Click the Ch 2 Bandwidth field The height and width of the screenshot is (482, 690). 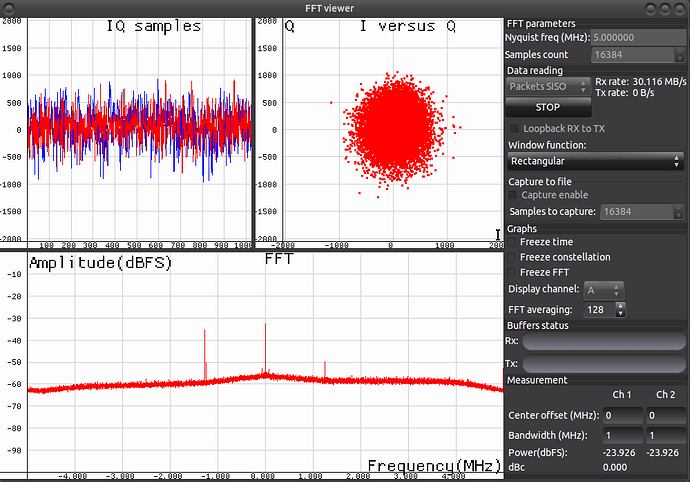[667, 436]
